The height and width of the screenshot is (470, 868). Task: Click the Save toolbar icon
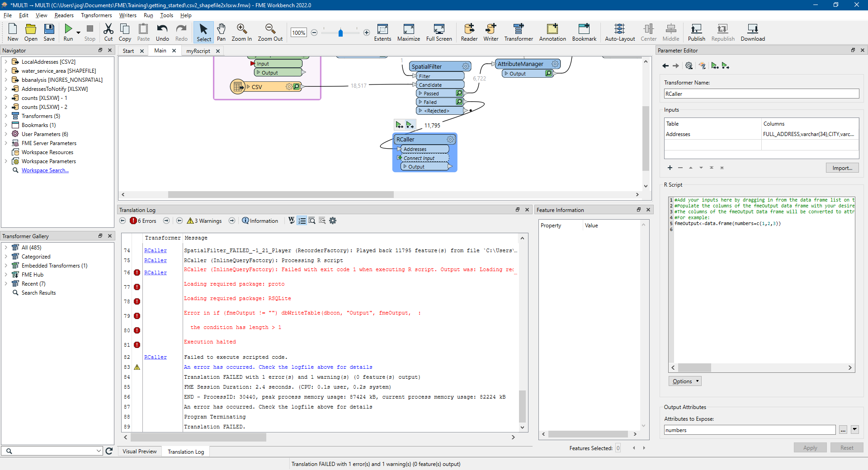tap(49, 33)
